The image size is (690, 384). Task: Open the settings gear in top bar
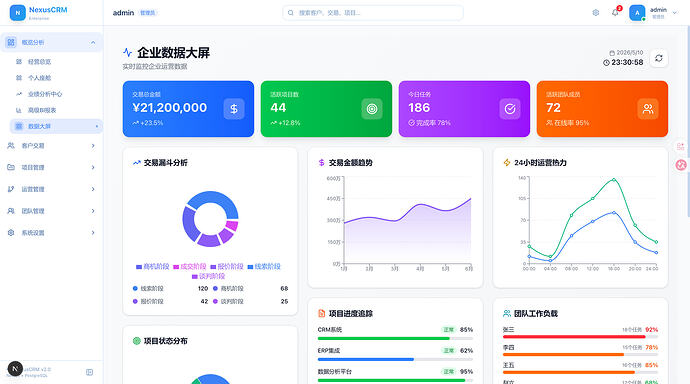[x=595, y=13]
